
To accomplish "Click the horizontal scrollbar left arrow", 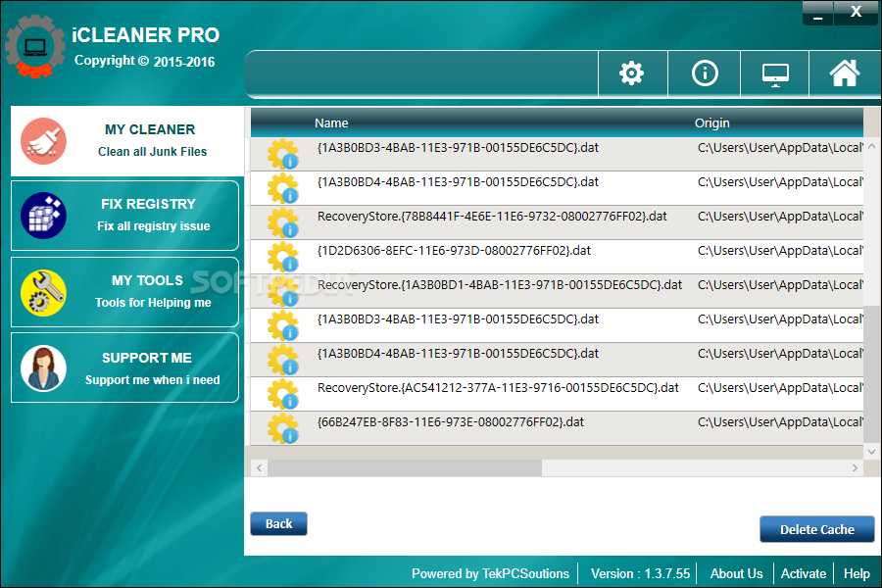I will coord(259,467).
